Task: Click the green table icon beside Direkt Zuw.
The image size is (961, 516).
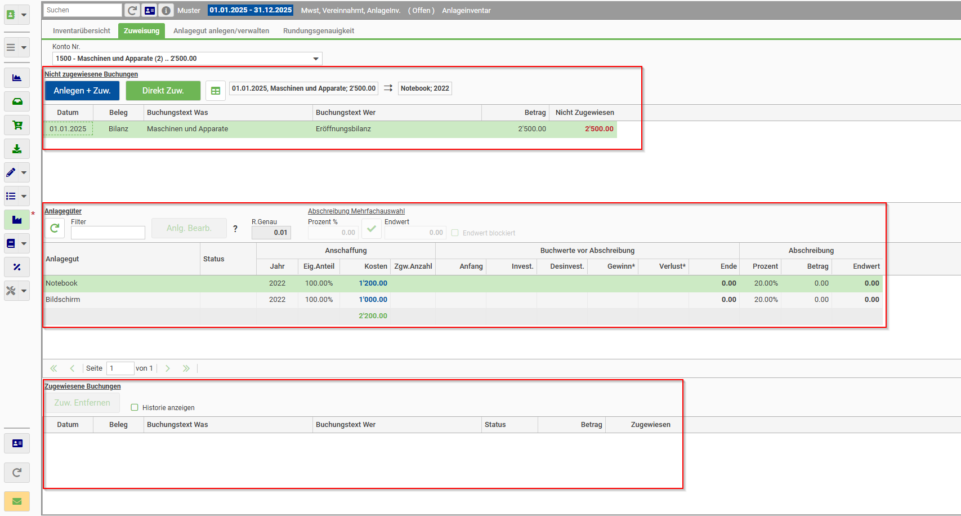Action: [215, 91]
